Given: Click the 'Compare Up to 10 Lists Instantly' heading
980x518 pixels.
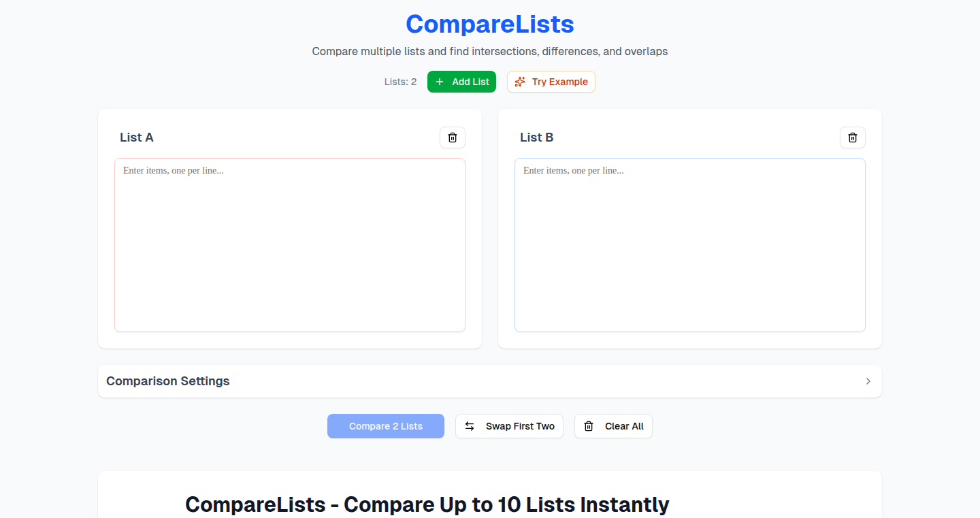Looking at the screenshot, I should 427,504.
